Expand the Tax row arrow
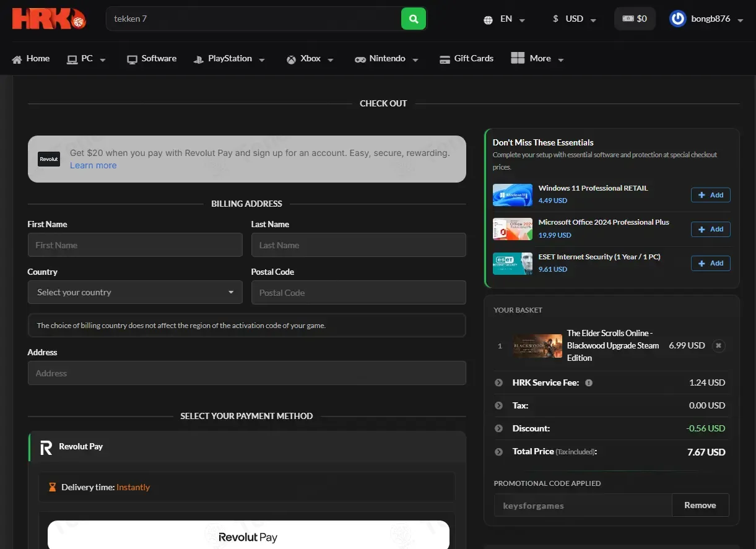The width and height of the screenshot is (756, 549). coord(498,405)
